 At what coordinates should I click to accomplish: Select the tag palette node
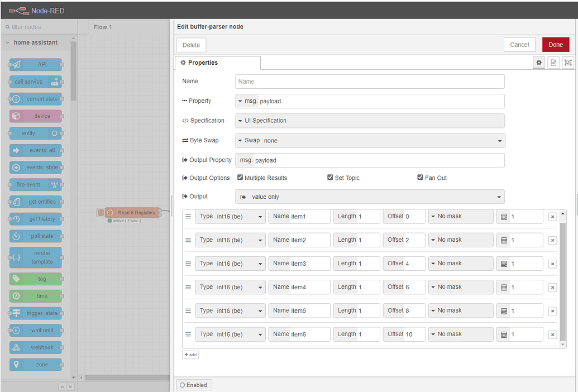[36, 279]
